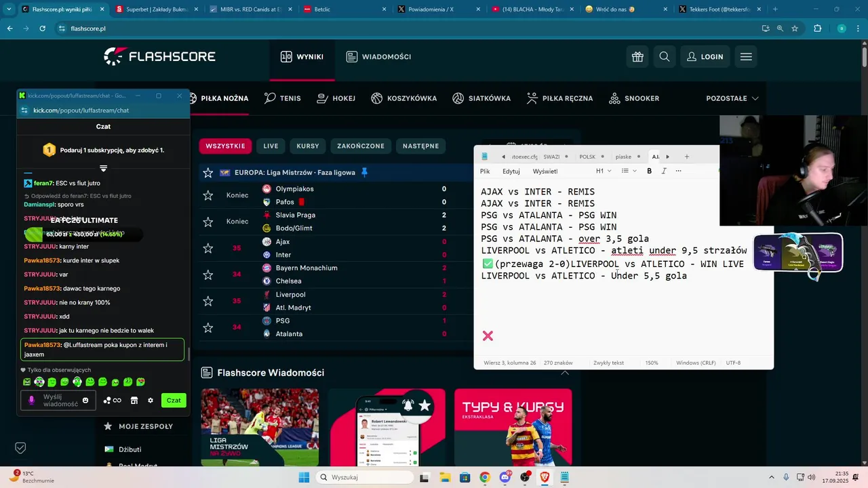The image size is (868, 488).
Task: Open the KOSZYKÓWKA sport category
Action: pos(404,98)
